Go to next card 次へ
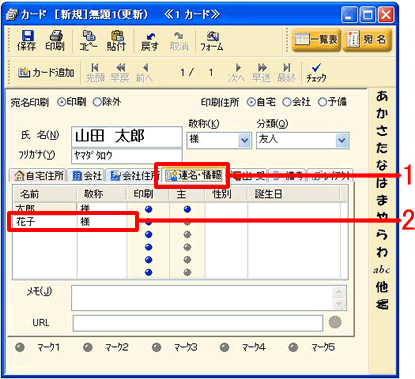The height and width of the screenshot is (379, 415). tap(237, 73)
